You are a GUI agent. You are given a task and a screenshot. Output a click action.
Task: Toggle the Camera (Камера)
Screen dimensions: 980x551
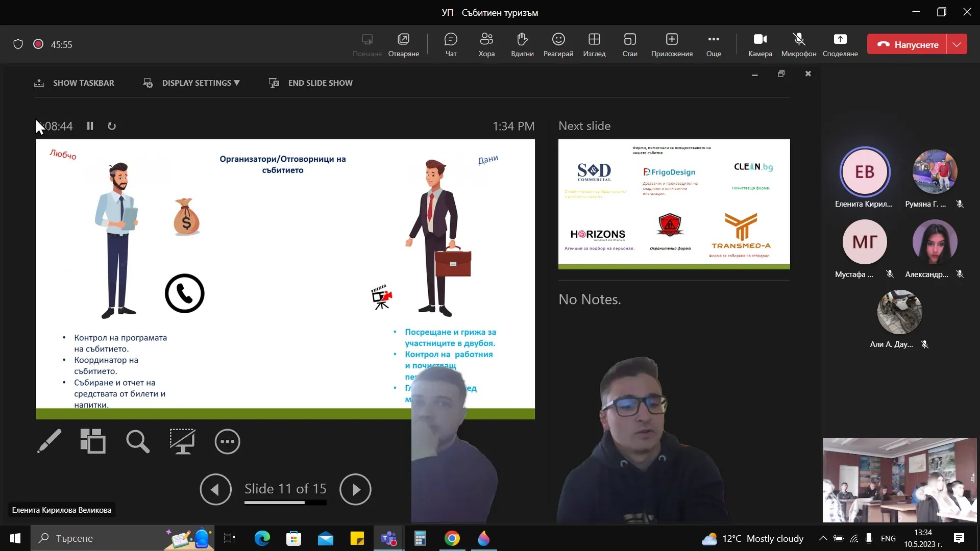click(x=760, y=45)
